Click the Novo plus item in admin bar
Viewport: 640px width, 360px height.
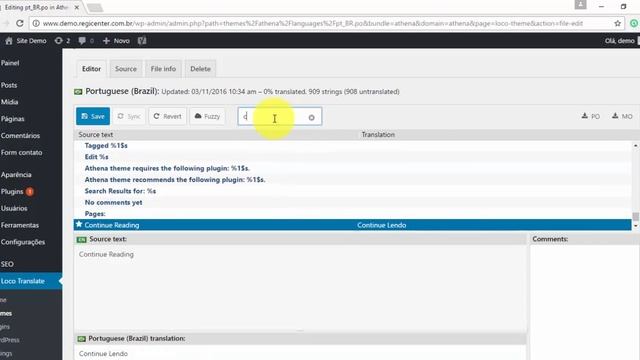point(116,41)
